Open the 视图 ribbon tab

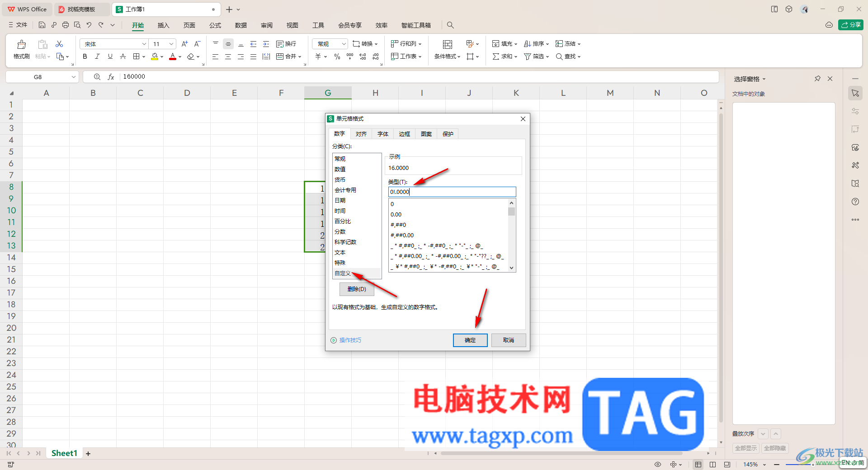(292, 25)
